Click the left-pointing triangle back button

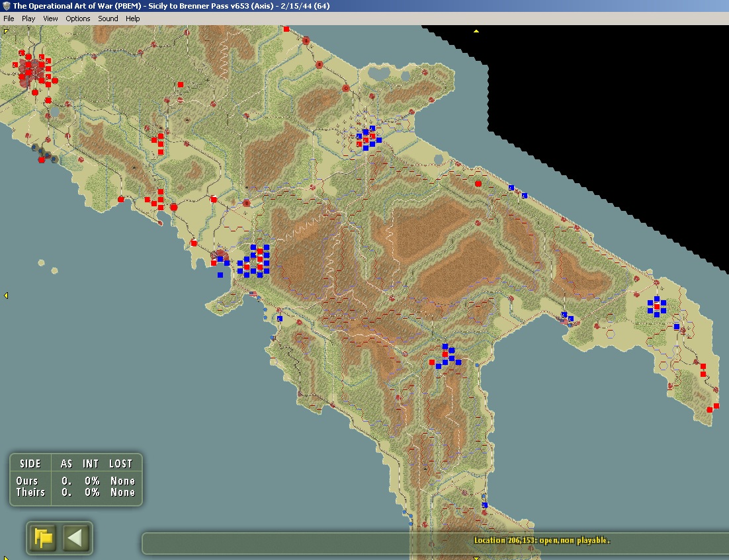pos(75,538)
